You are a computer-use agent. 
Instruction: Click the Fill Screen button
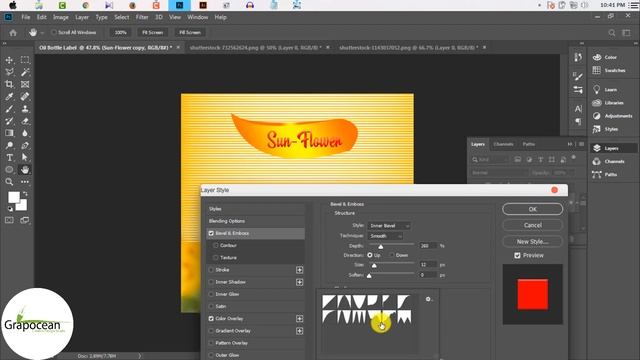click(190, 32)
